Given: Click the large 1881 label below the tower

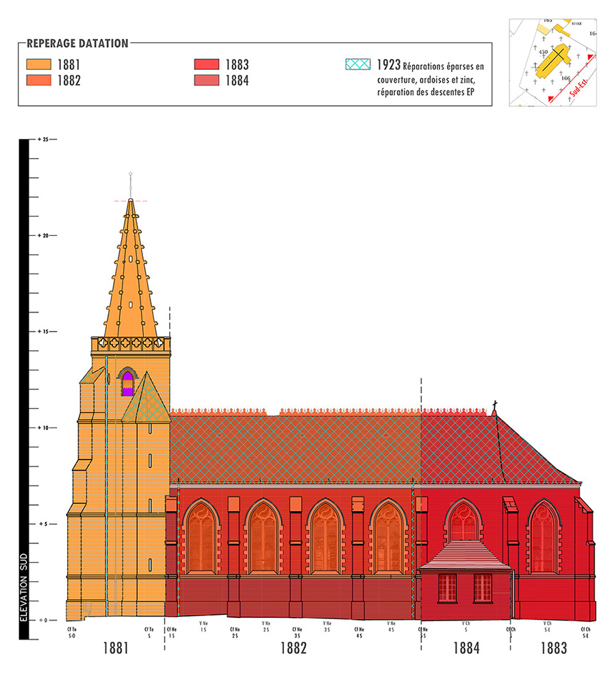Looking at the screenshot, I should click(115, 649).
